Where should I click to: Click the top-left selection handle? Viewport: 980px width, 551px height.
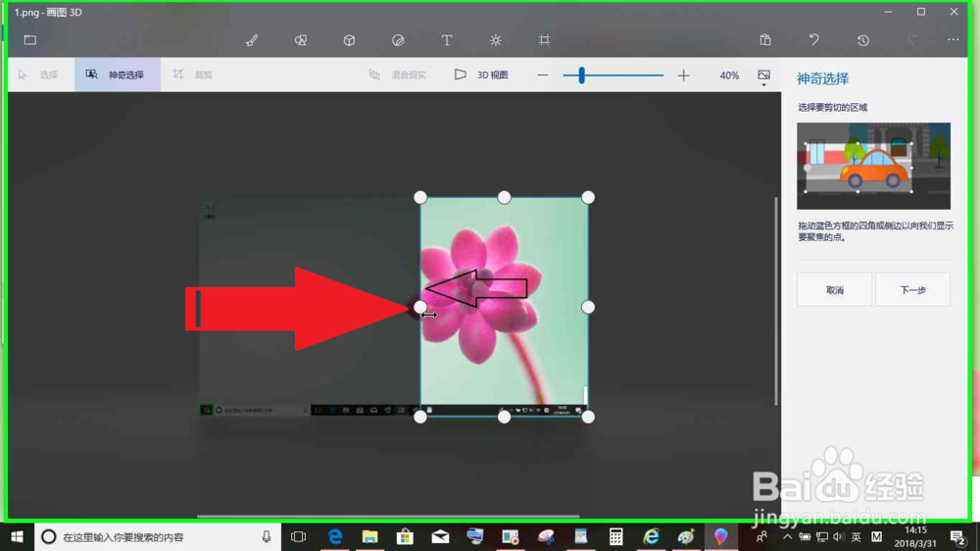(x=420, y=198)
